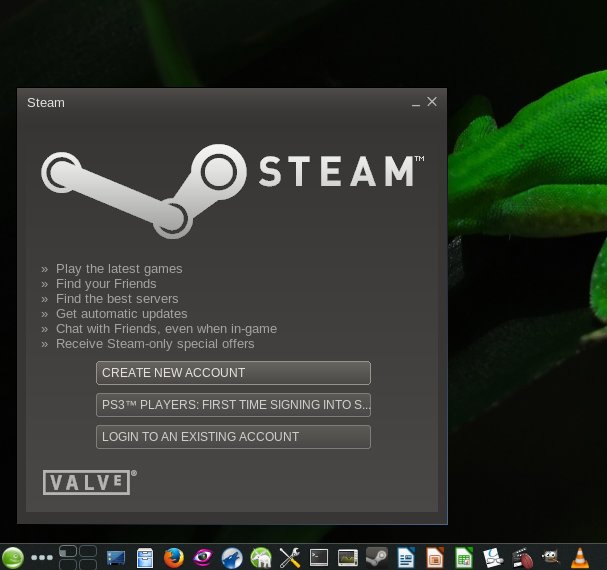Screen dimensions: 607x570
Task: Launch LibreOffice Calc from the taskbar
Action: (x=464, y=558)
